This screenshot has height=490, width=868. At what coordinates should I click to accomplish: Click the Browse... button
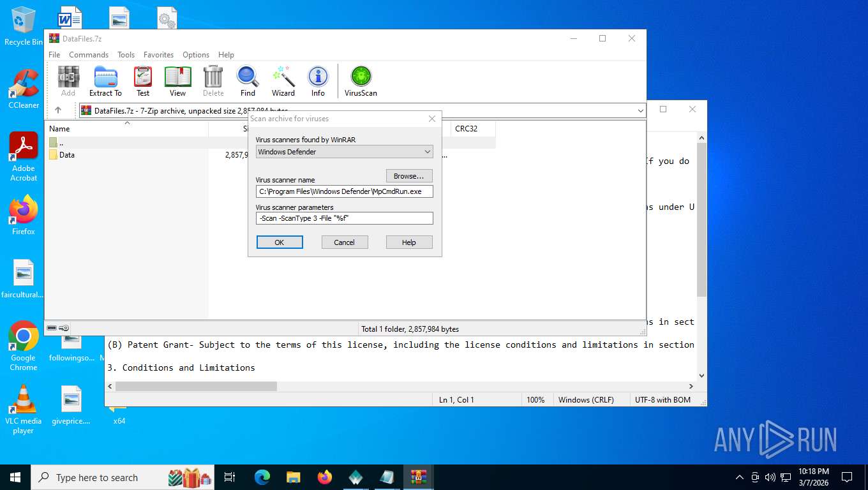pos(409,176)
